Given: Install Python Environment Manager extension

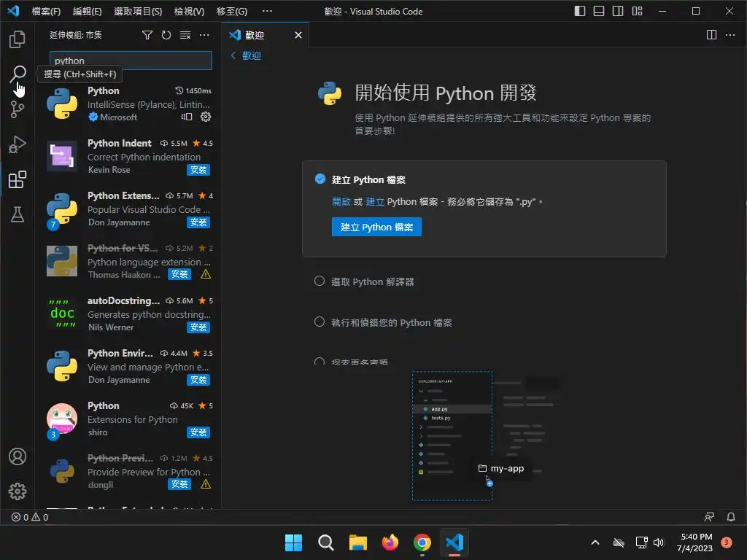Looking at the screenshot, I should tap(198, 379).
